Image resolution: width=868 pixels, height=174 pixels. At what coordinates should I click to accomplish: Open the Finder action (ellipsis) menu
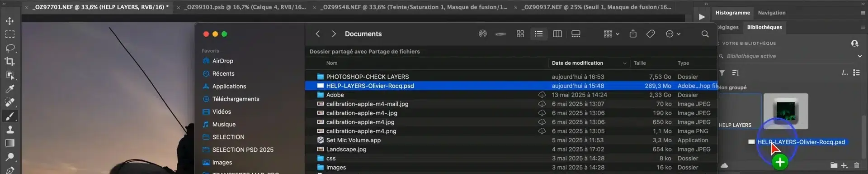pos(673,34)
